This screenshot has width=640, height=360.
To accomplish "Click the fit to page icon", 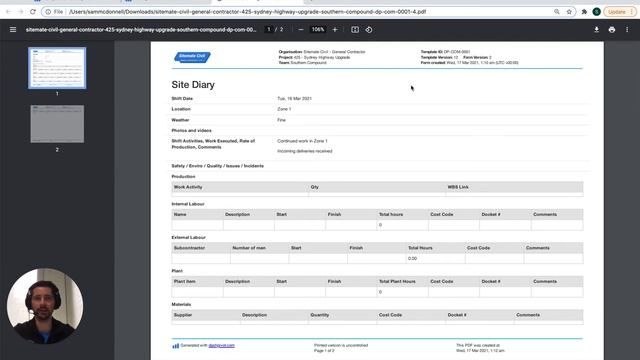I will click(x=355, y=29).
